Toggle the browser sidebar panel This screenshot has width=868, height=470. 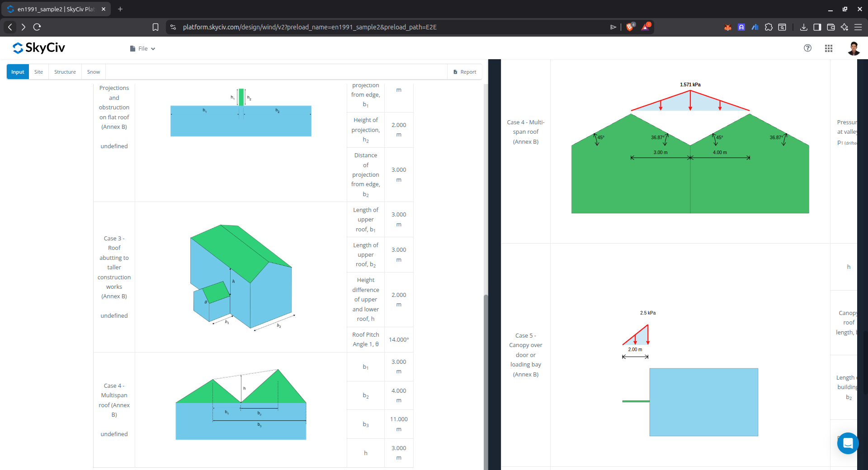click(817, 27)
